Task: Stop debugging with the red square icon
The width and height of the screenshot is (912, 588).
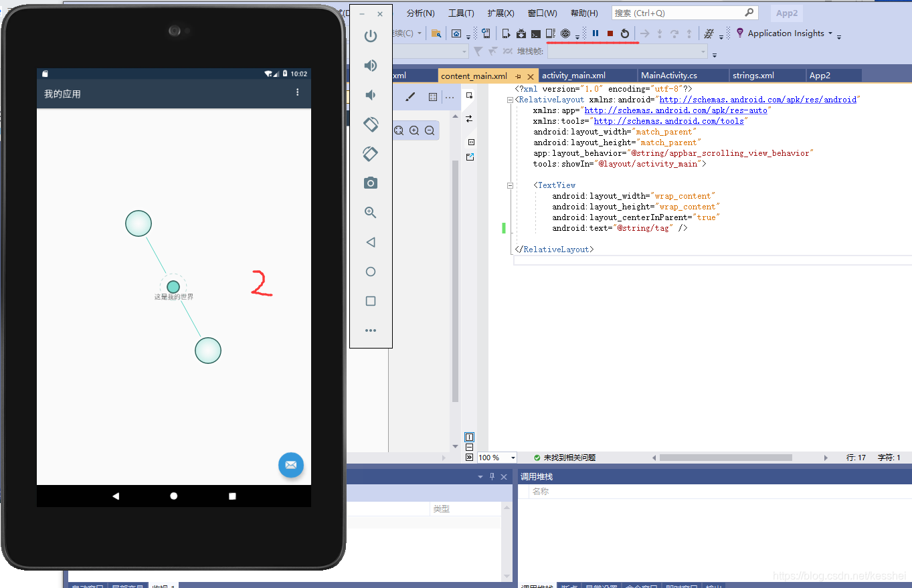Action: point(610,33)
